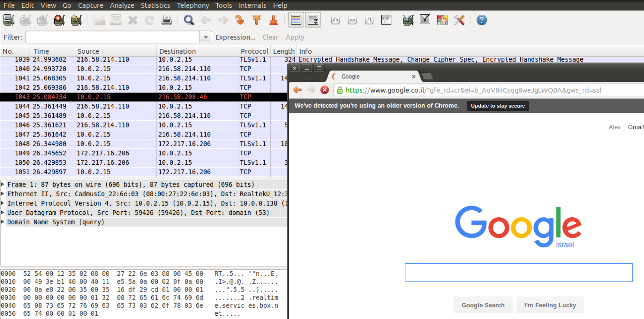
Task: Open the File menu
Action: coord(9,5)
